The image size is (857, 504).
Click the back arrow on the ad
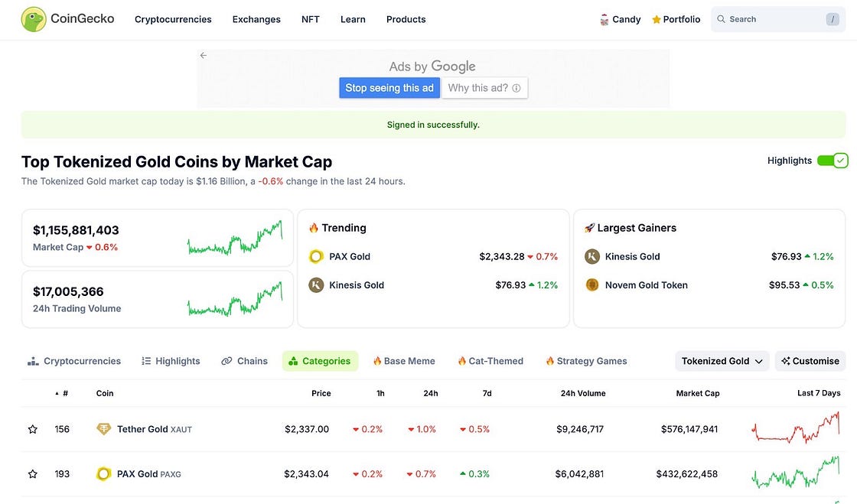204,55
